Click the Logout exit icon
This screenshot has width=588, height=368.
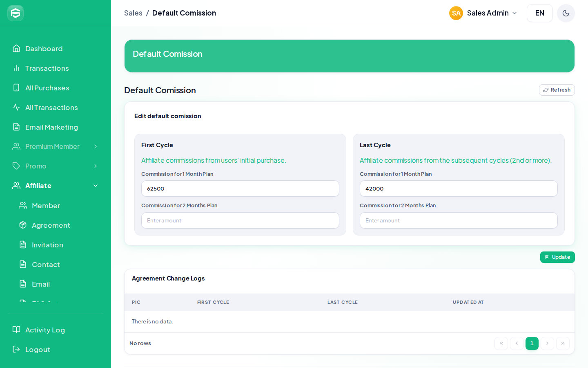(x=16, y=350)
